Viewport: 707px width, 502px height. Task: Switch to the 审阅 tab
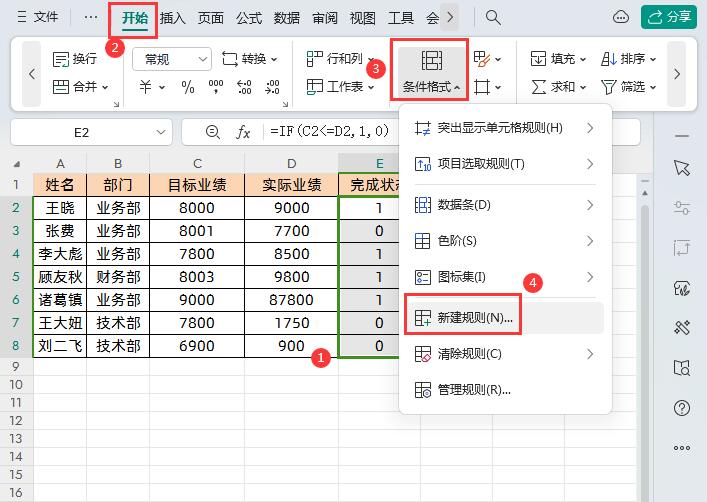(325, 18)
